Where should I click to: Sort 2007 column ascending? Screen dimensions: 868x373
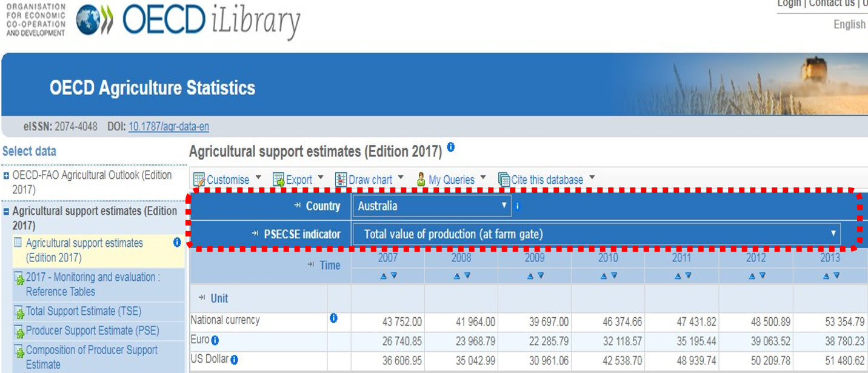(x=383, y=276)
